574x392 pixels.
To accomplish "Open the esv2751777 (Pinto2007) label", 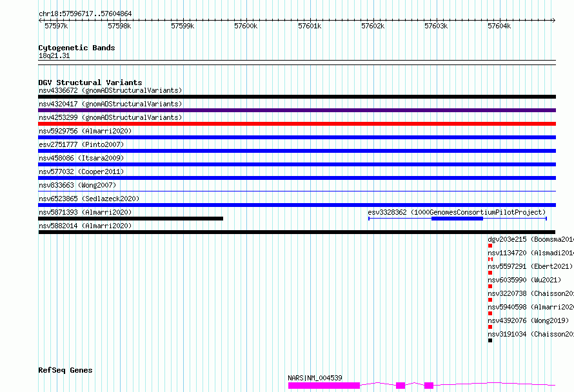I will (x=81, y=144).
